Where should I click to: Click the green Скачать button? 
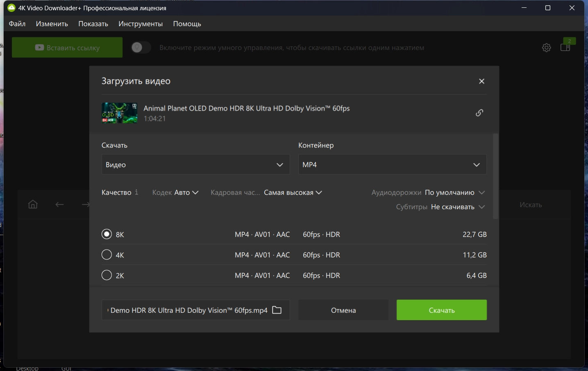click(442, 310)
